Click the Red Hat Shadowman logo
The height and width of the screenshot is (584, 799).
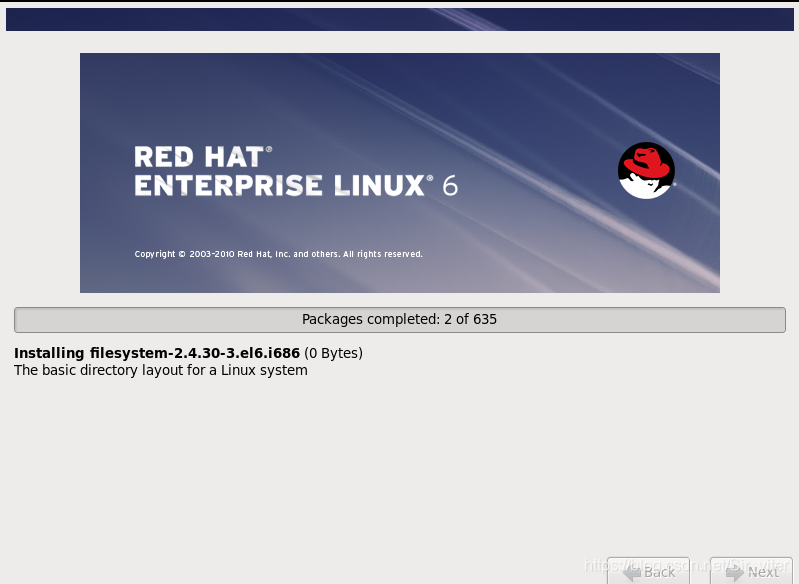pyautogui.click(x=646, y=170)
